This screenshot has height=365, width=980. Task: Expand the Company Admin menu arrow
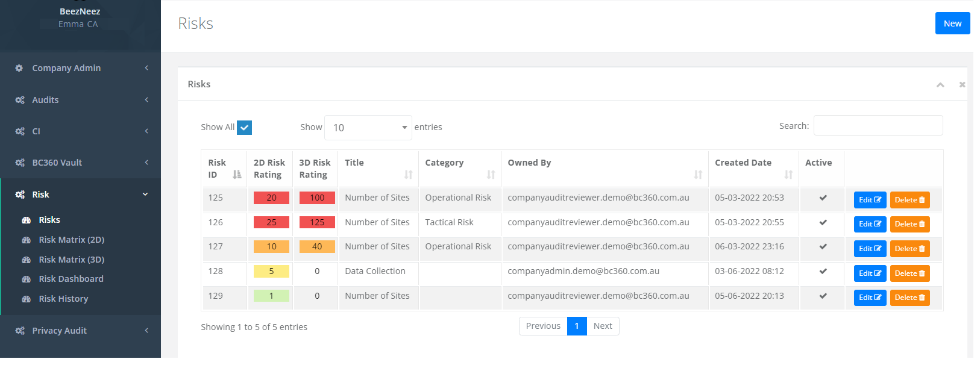[x=146, y=68]
